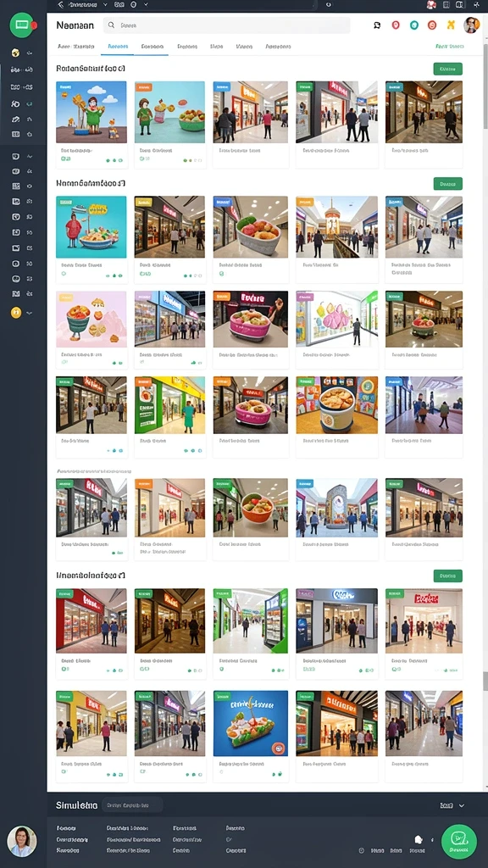Click the green button beside the second section heading

pyautogui.click(x=447, y=184)
